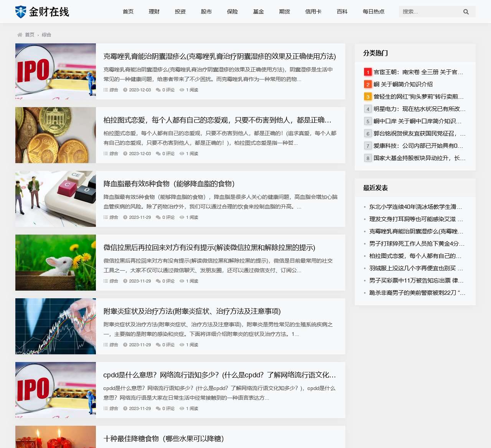The image size is (491, 448).
Task: Click the rank 2 orange badge
Action: click(368, 84)
